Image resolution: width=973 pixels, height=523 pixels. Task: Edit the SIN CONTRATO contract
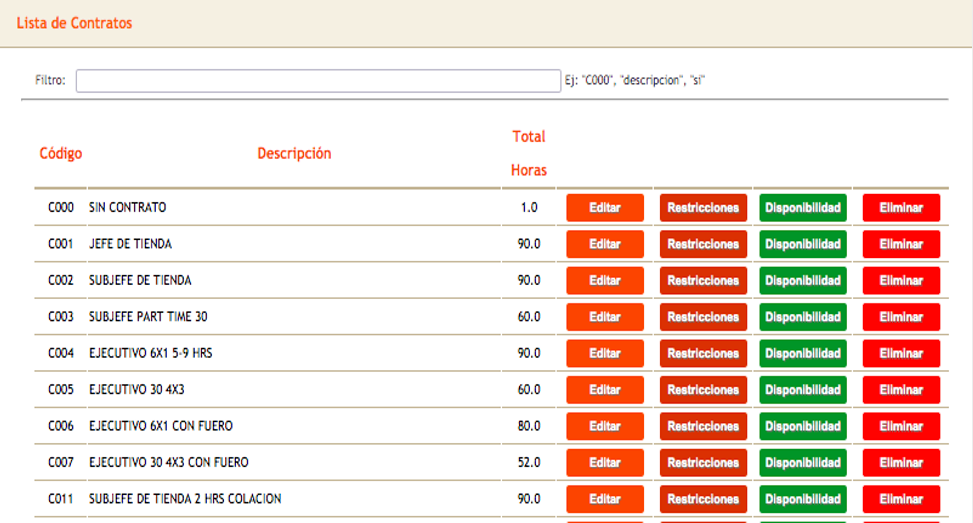(605, 208)
